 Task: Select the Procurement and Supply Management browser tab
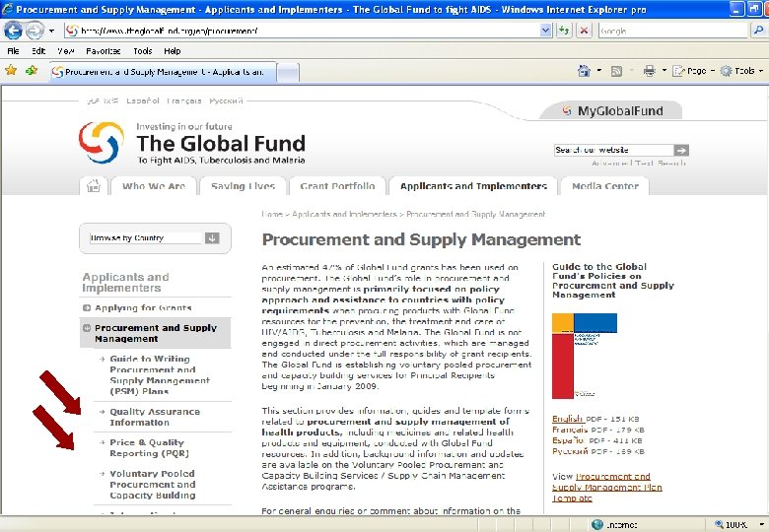163,72
